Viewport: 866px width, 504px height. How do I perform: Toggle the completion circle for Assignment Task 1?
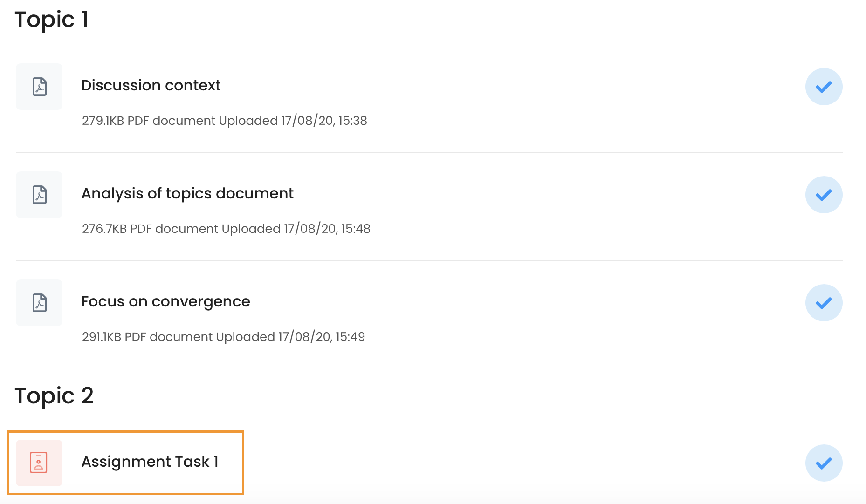(x=823, y=463)
